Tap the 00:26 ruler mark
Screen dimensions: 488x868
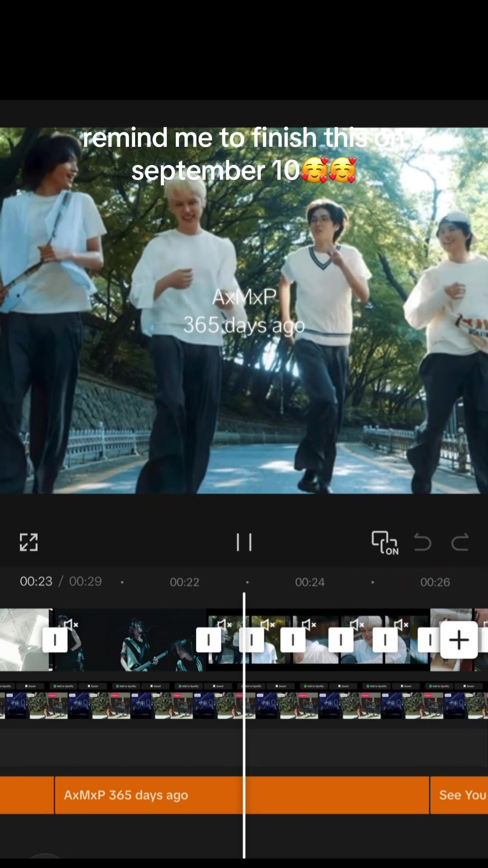click(435, 582)
